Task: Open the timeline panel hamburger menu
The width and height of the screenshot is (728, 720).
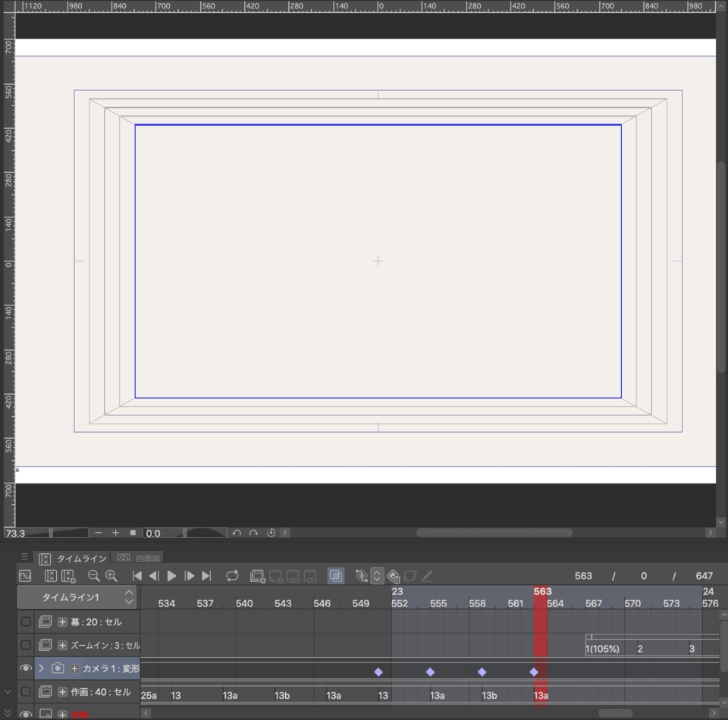Action: click(x=25, y=557)
